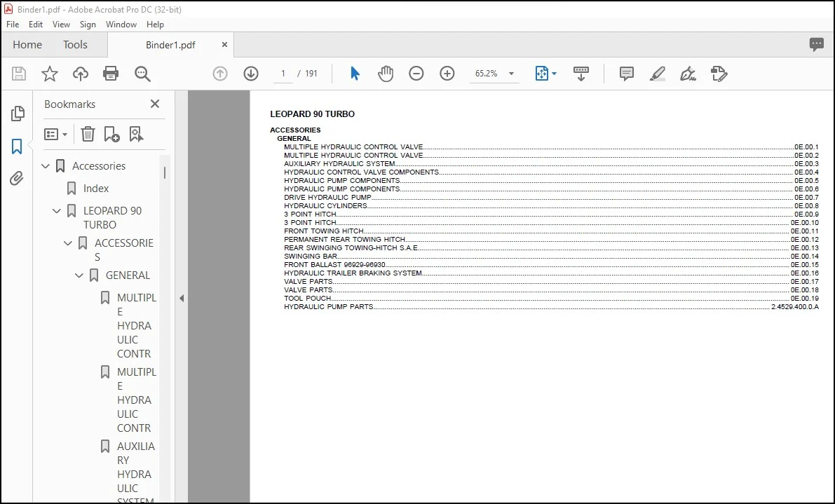Click the upload to cloud icon
The image size is (835, 504).
tap(81, 74)
